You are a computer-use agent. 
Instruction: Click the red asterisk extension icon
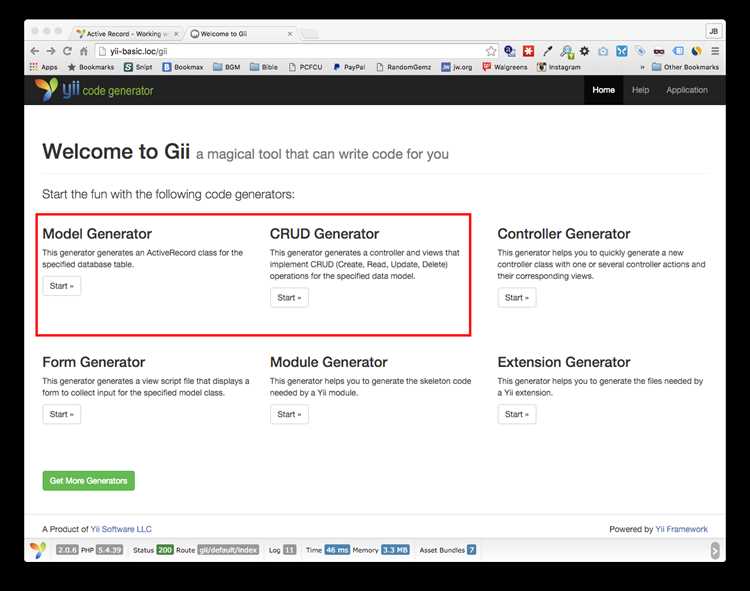pos(528,51)
